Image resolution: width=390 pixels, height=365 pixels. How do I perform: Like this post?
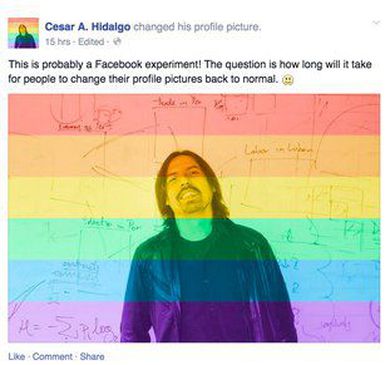click(17, 356)
